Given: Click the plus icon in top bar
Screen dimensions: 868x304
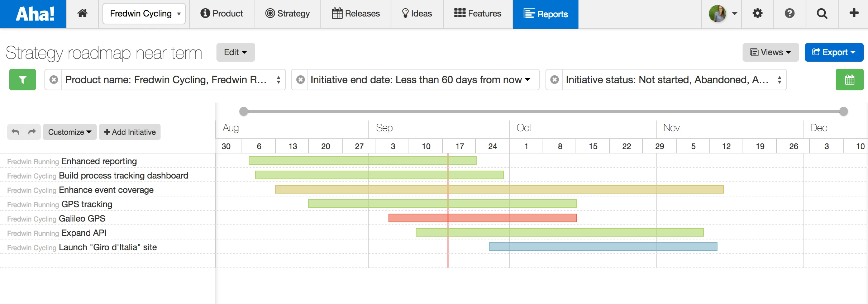Looking at the screenshot, I should coord(854,13).
